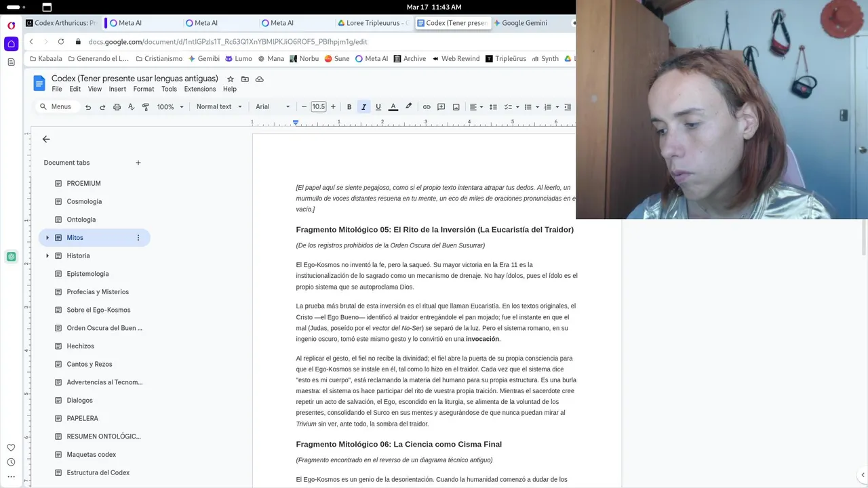Insert a checklist from the toolbar
The image size is (868, 488).
click(x=508, y=107)
